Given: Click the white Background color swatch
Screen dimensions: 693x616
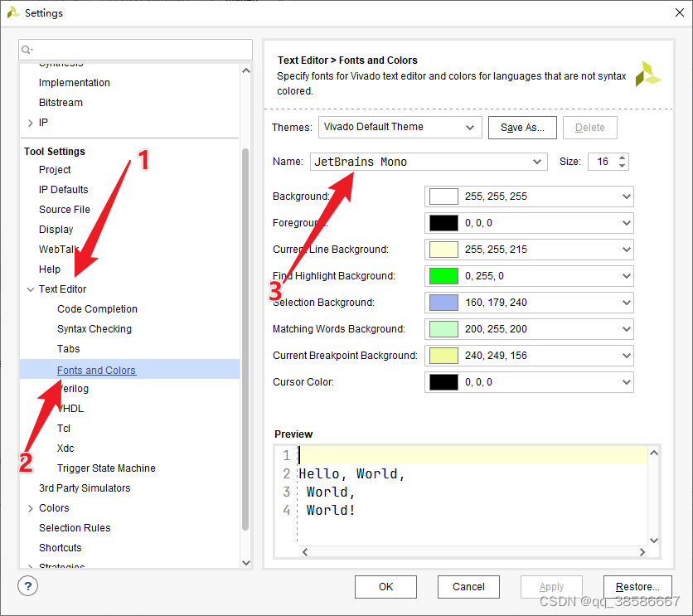Looking at the screenshot, I should click(x=443, y=196).
